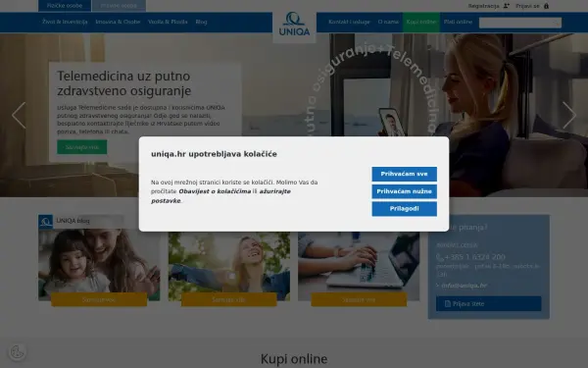
Task: Click the Telemedicina uz putno heading
Action: [124, 83]
